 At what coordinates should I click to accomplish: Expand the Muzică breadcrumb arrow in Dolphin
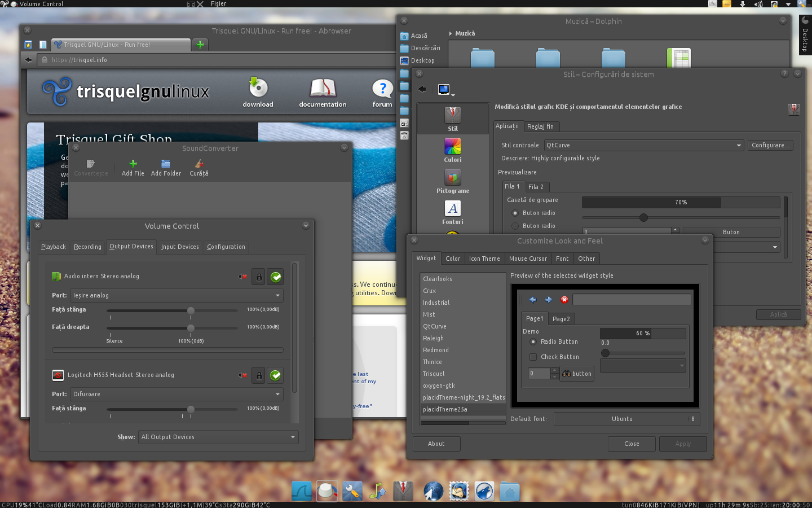[x=451, y=34]
